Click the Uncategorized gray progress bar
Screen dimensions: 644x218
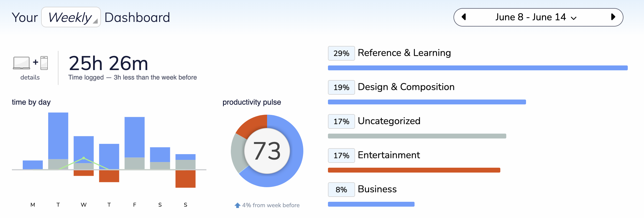point(417,136)
